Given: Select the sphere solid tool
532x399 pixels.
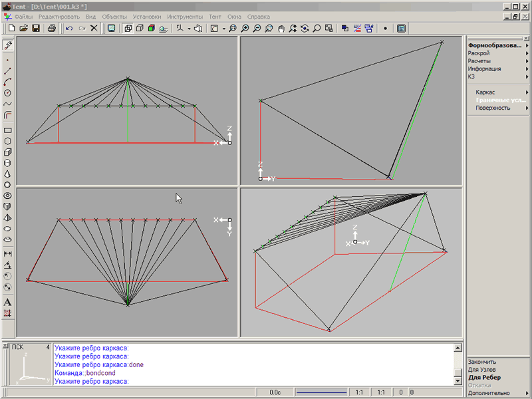Looking at the screenshot, I should [x=7, y=185].
